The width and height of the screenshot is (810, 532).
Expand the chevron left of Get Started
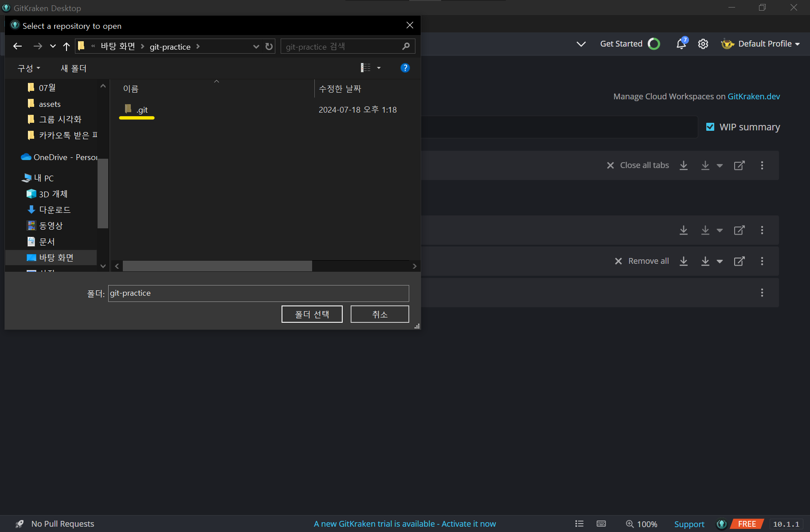point(581,44)
